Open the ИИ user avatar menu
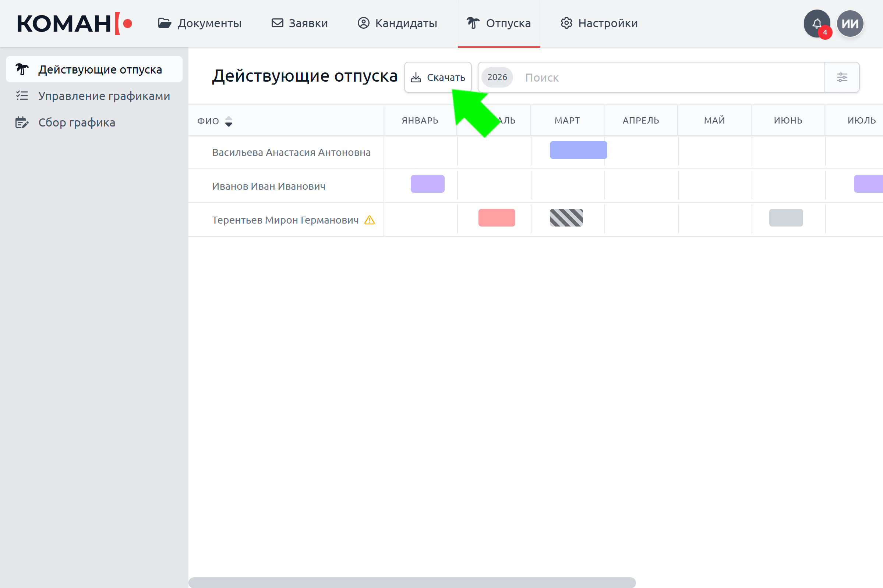The width and height of the screenshot is (883, 588). [x=850, y=24]
